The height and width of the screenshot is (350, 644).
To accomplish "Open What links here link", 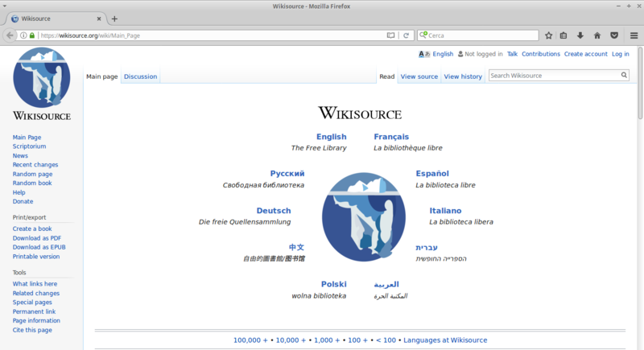I will click(x=35, y=283).
